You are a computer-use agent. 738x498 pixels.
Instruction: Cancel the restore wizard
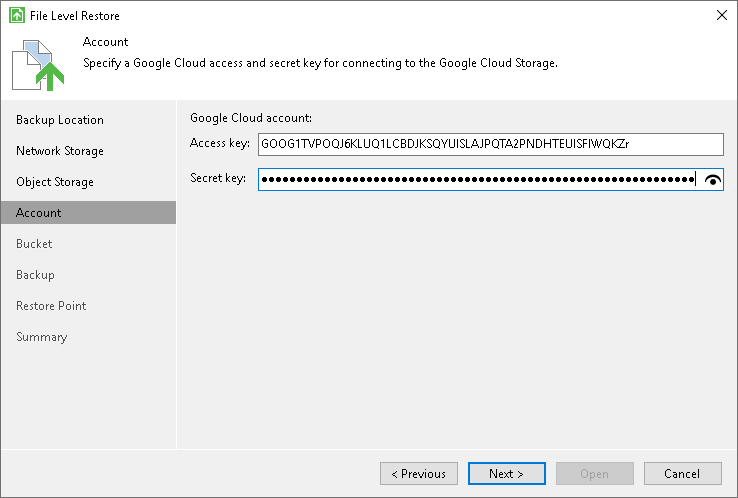[682, 474]
